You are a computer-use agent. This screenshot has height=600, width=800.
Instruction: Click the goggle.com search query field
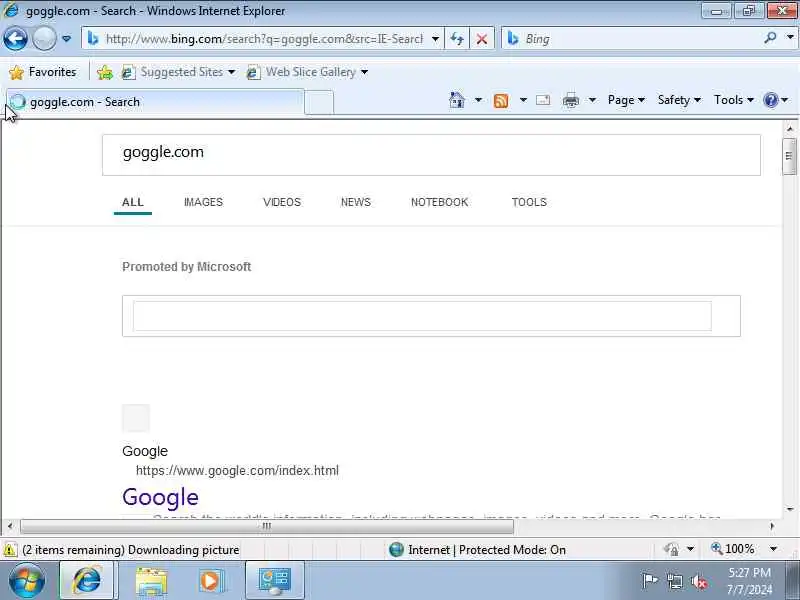pos(431,155)
